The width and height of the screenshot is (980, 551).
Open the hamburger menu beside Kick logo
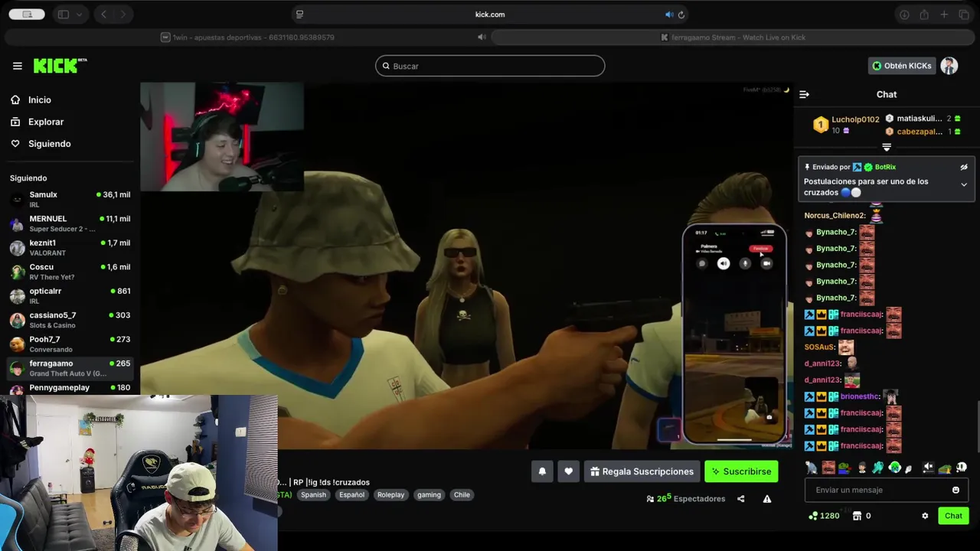pos(17,66)
